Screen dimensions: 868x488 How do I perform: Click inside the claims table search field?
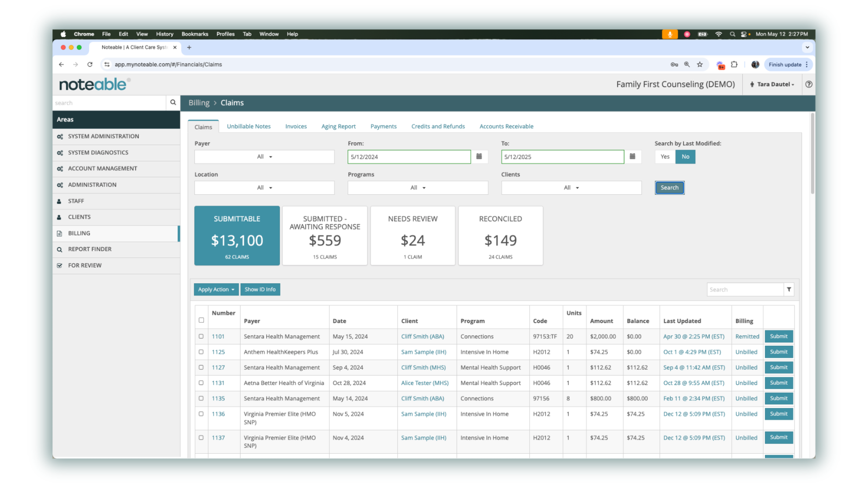pos(745,289)
